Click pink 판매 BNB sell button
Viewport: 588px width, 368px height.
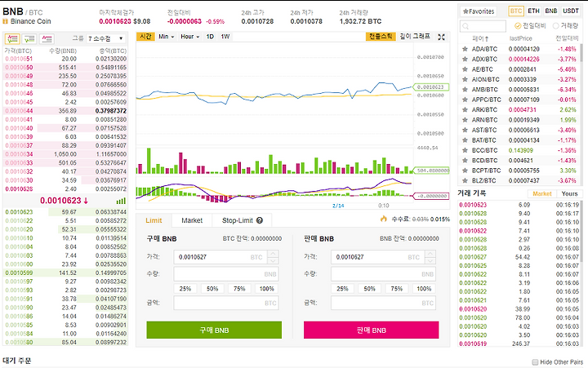371,330
